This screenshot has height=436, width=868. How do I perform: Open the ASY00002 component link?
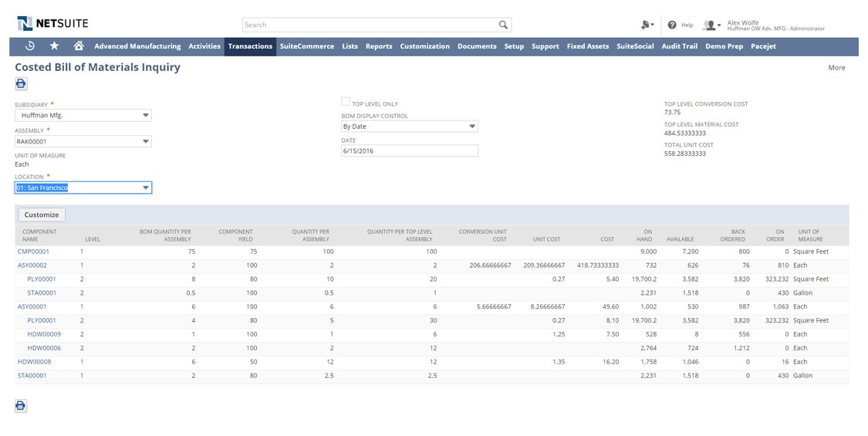point(32,265)
